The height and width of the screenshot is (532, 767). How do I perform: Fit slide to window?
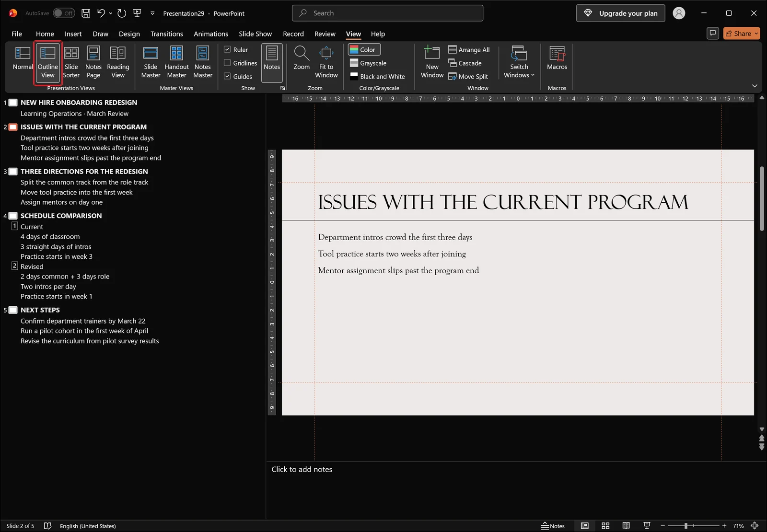pos(326,61)
